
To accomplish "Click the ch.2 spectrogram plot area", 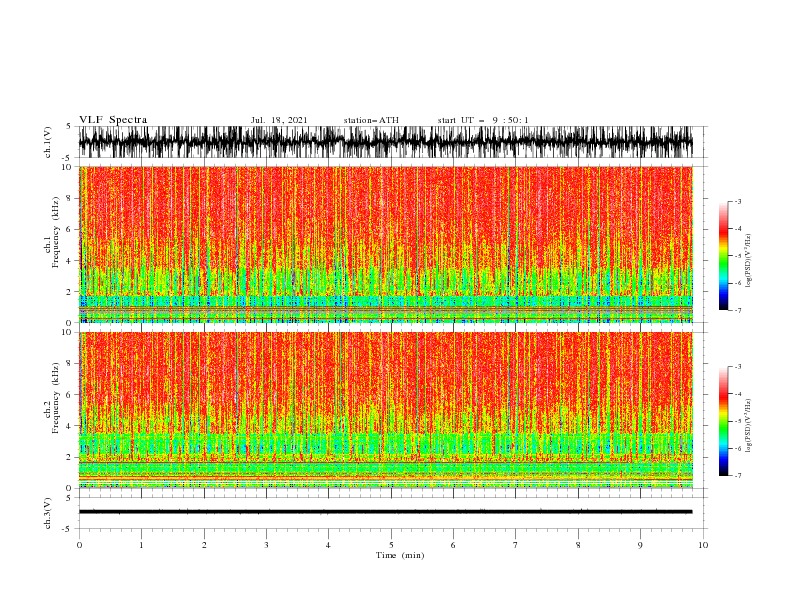I will click(x=385, y=410).
